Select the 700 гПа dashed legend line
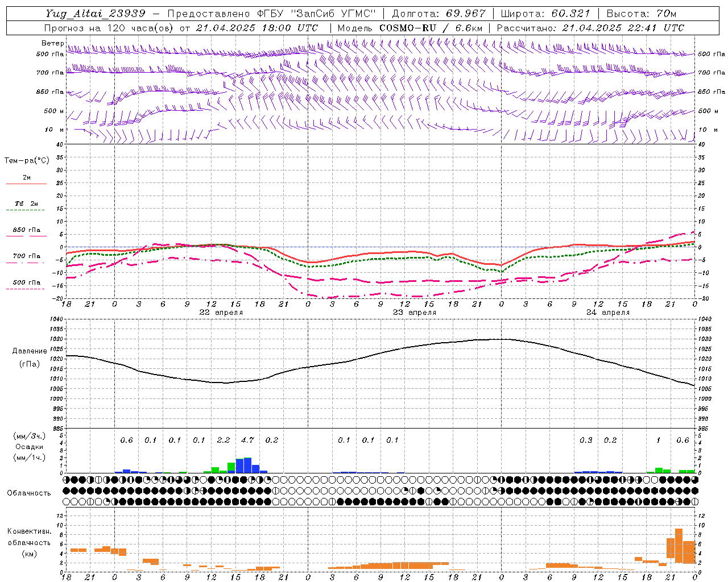Screen dimensions: 728x582 26,263
